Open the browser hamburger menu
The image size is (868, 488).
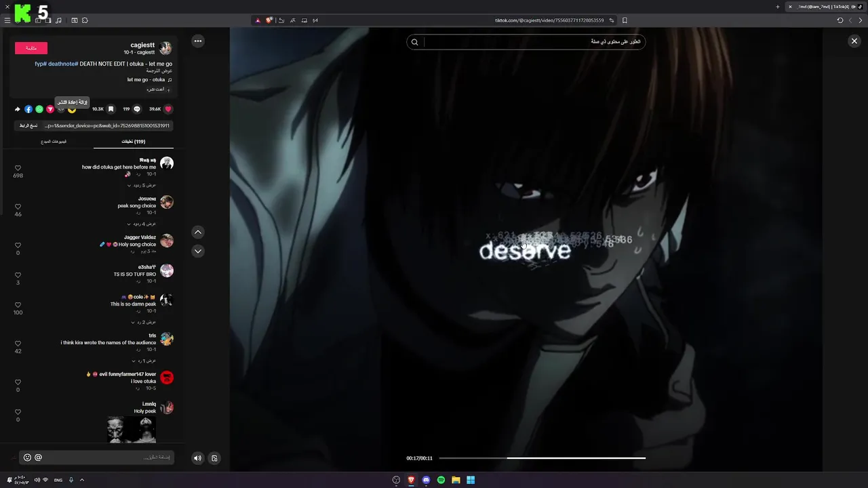coord(7,20)
